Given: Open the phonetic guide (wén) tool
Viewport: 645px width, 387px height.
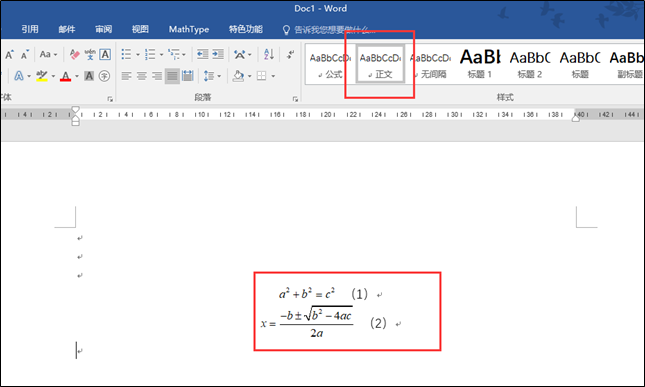Looking at the screenshot, I should click(x=90, y=54).
